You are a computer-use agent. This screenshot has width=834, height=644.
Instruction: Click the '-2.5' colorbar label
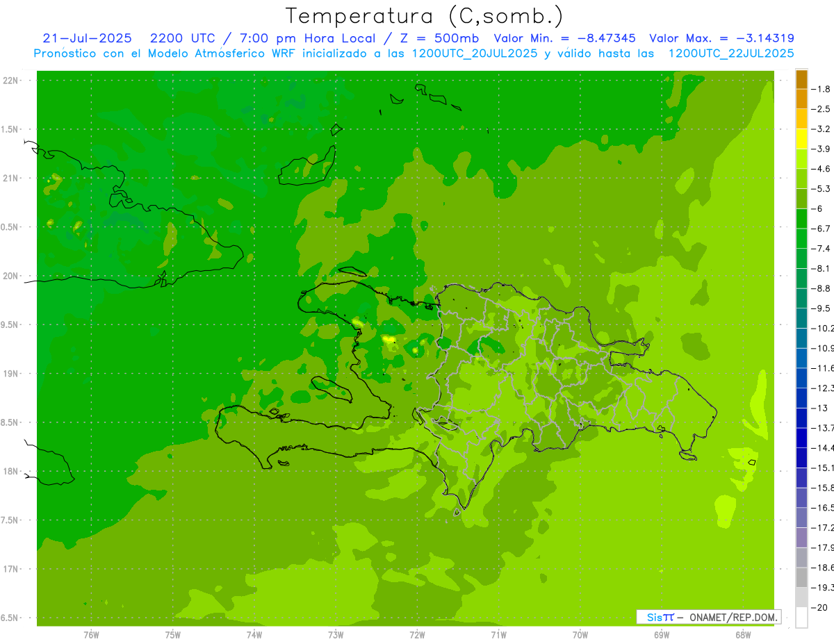[x=821, y=109]
